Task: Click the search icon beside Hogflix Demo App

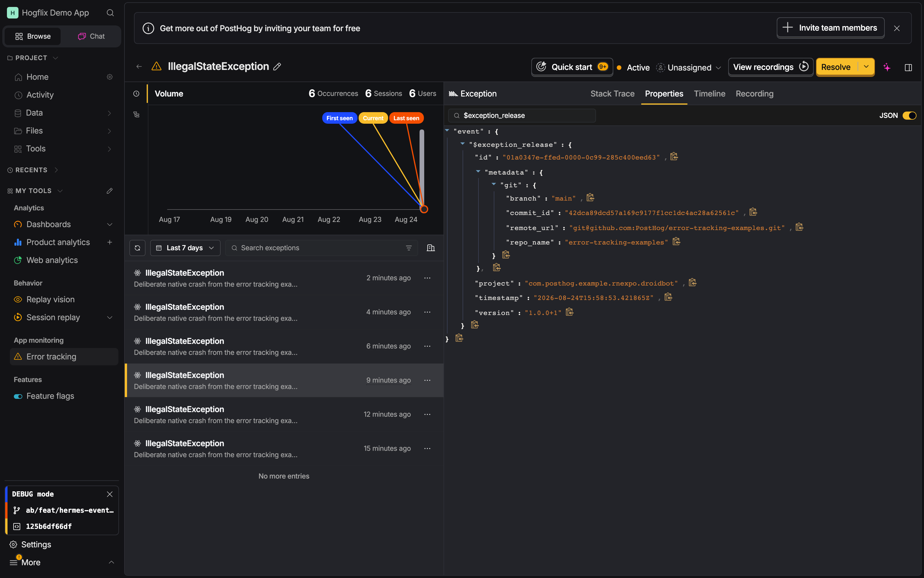Action: [110, 13]
